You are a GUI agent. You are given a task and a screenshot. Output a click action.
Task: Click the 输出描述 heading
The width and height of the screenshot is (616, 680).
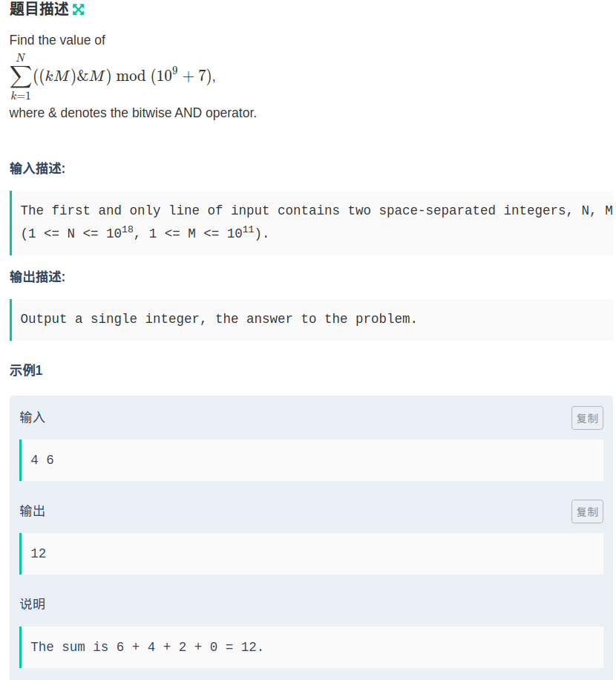tap(38, 277)
